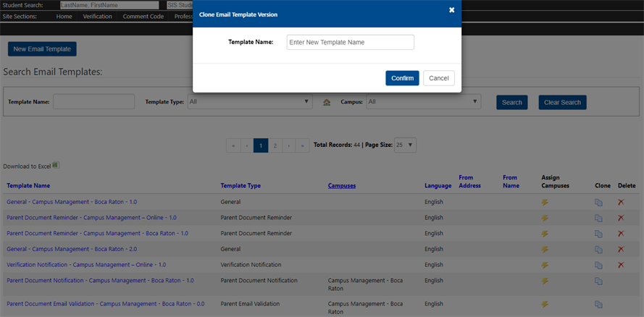Open the Page Size dropdown
The image size is (644, 317).
405,145
